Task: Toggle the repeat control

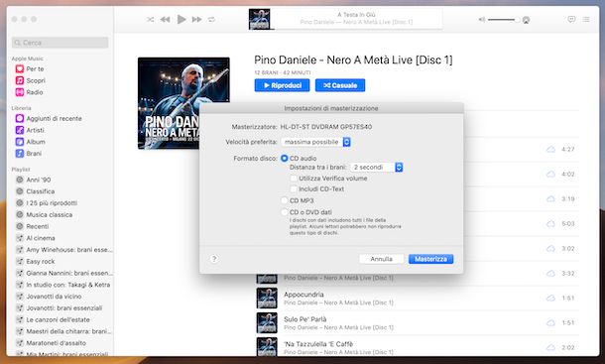Action: coord(211,19)
